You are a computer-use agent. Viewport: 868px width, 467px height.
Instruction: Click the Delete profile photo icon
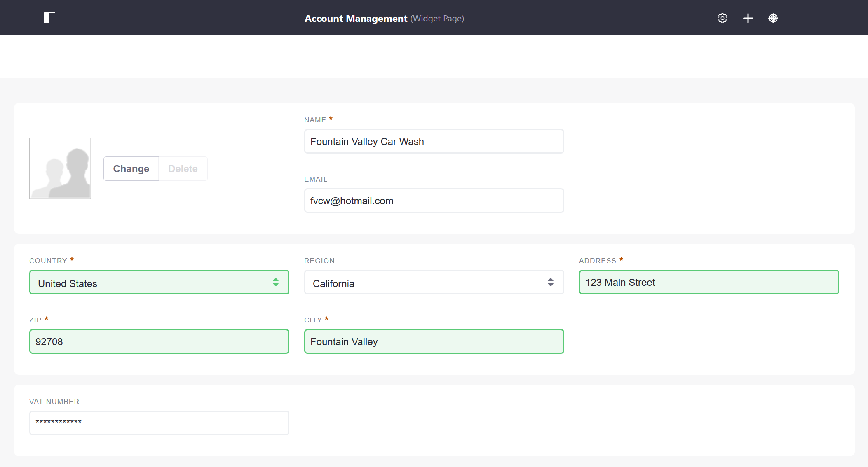183,168
